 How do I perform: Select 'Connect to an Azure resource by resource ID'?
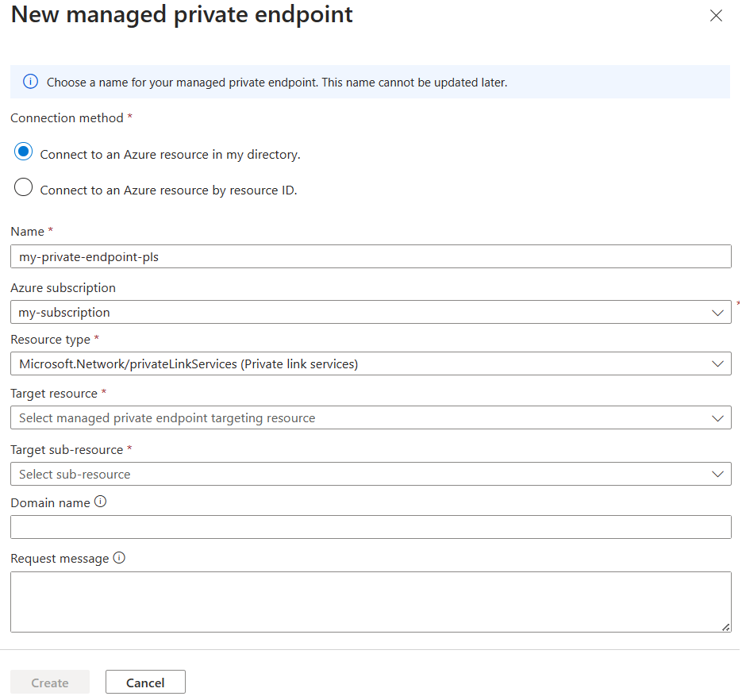pyautogui.click(x=24, y=188)
